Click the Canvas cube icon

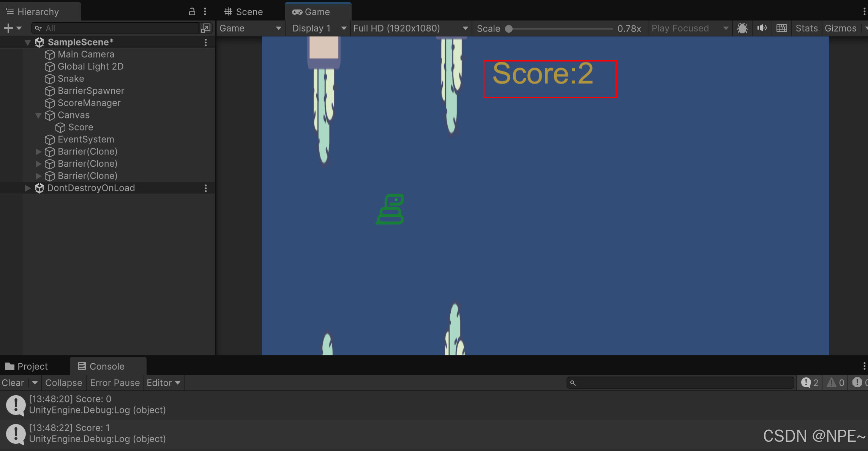tap(50, 115)
